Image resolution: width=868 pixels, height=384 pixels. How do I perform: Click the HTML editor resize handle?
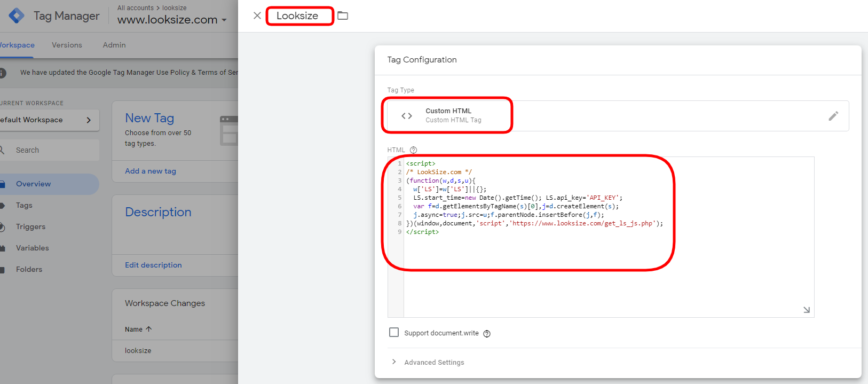click(807, 310)
